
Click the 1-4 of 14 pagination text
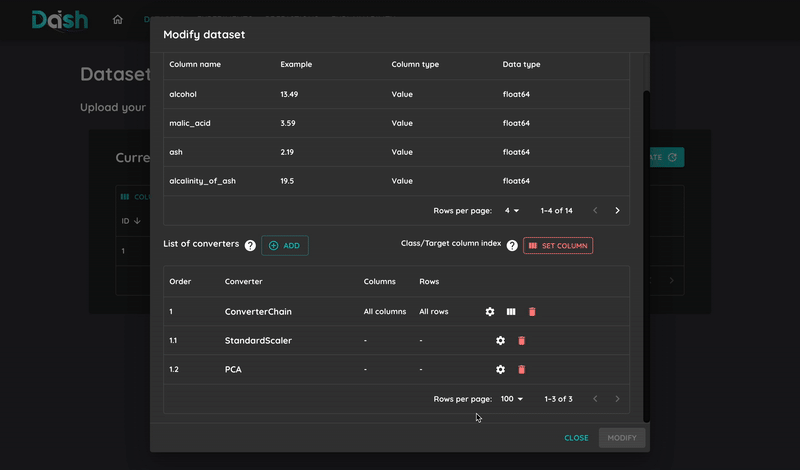click(x=557, y=211)
